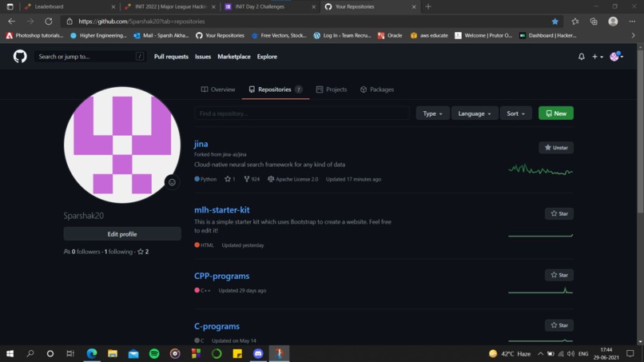This screenshot has height=362, width=644.
Task: Star the C-programs repository
Action: pyautogui.click(x=559, y=325)
